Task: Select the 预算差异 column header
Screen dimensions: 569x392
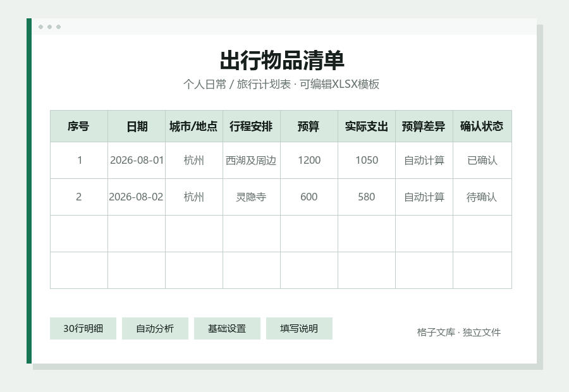Action: (424, 126)
